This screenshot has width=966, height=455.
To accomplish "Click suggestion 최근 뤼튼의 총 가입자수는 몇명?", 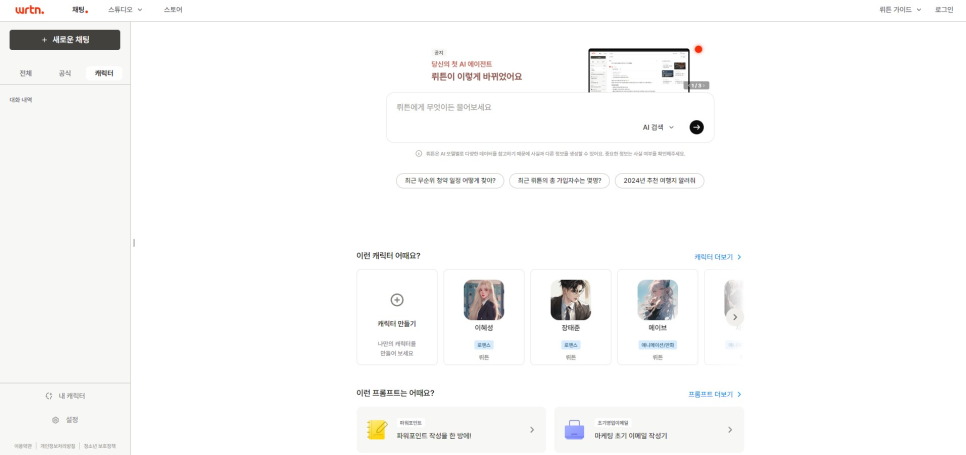I will (559, 181).
